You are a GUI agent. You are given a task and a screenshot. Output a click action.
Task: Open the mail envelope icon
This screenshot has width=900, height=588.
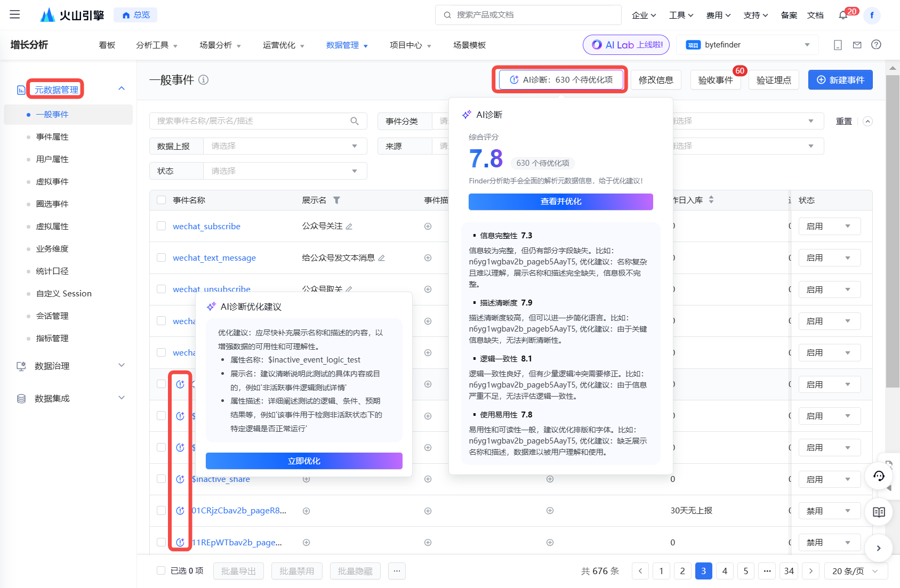coord(857,45)
